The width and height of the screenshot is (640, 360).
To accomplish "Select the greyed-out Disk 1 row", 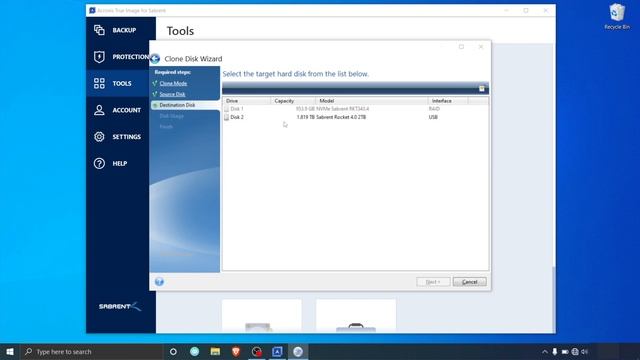I will 355,109.
